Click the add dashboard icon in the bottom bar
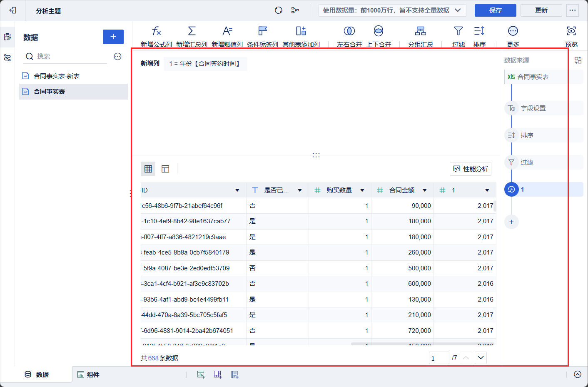 pos(218,375)
